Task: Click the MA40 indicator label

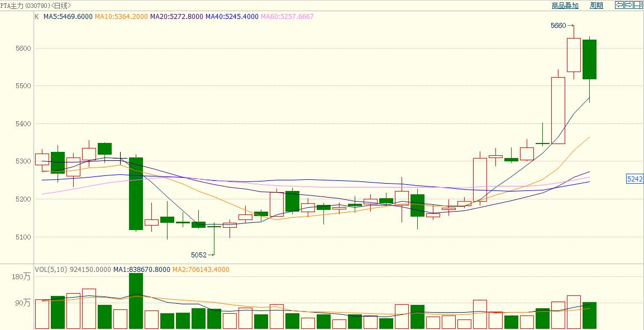Action: pos(232,17)
